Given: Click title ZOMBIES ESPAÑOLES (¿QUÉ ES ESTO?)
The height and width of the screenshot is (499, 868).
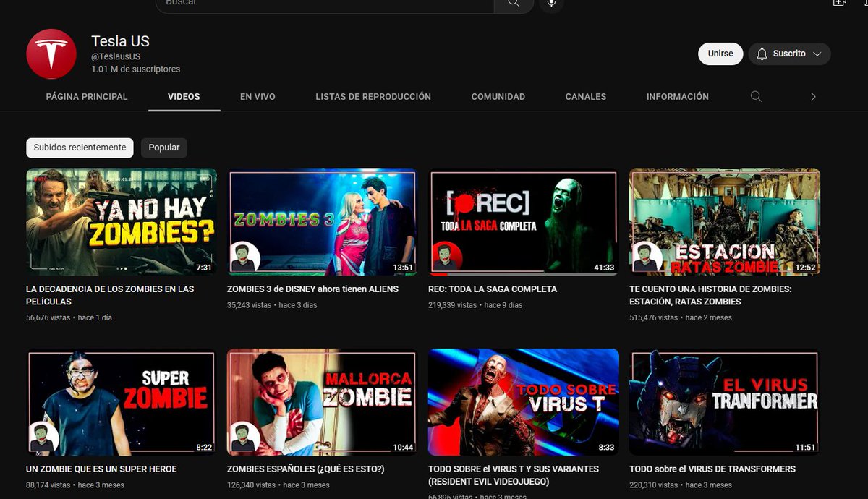Looking at the screenshot, I should 306,469.
